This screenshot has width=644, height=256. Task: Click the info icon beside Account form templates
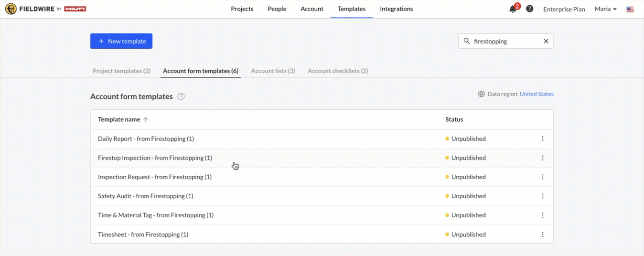pos(181,96)
